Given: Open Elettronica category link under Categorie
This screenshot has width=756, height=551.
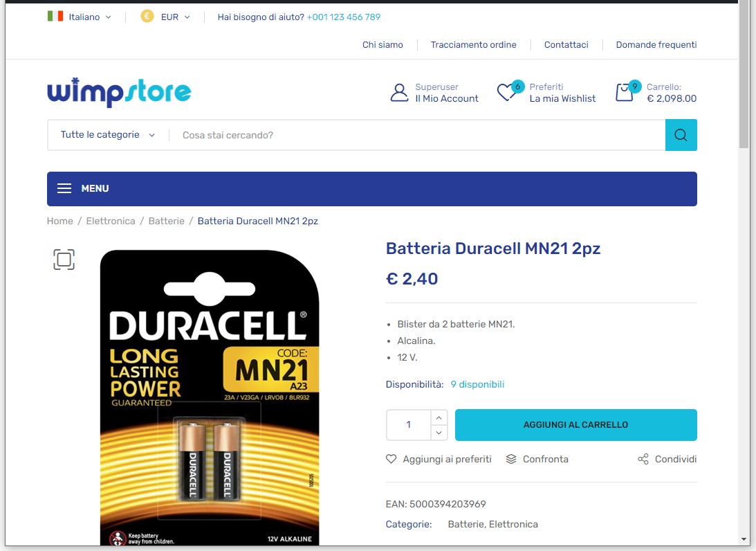Looking at the screenshot, I should pos(513,524).
